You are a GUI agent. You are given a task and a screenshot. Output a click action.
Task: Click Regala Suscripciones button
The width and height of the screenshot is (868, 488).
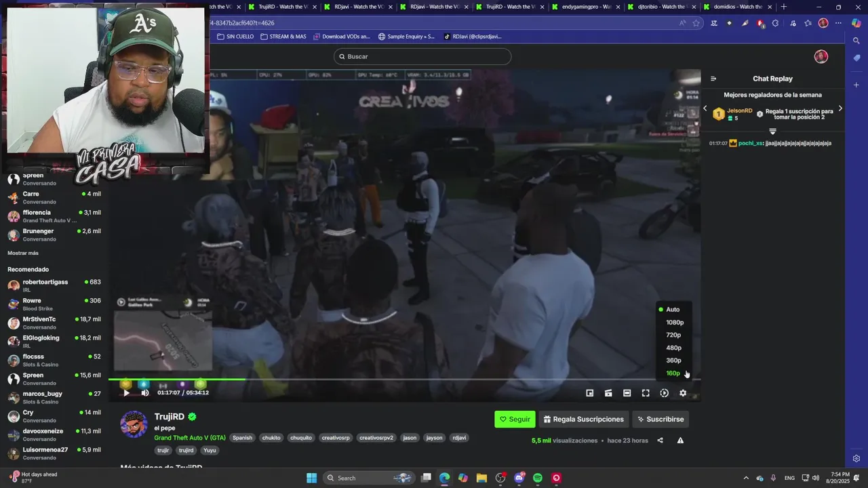pos(583,420)
